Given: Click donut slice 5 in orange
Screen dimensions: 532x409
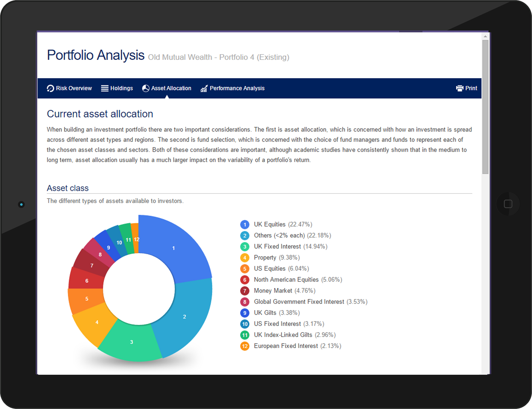Looking at the screenshot, I should [87, 299].
